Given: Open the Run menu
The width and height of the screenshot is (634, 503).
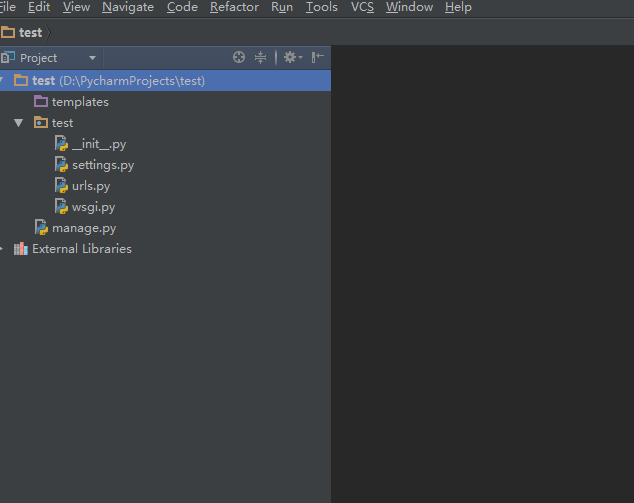Looking at the screenshot, I should pyautogui.click(x=282, y=7).
